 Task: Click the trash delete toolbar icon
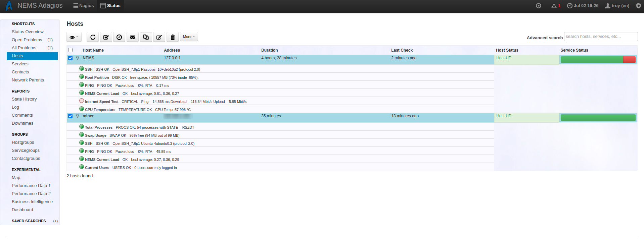click(173, 37)
